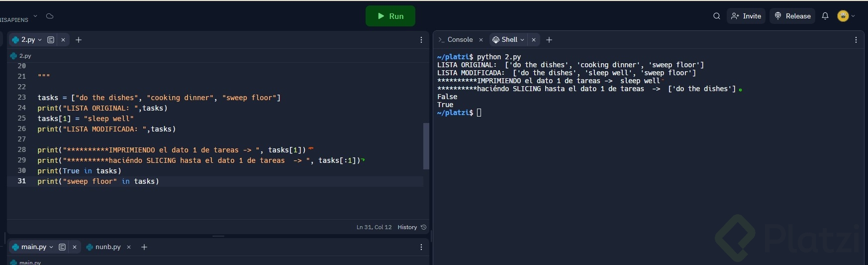Open the 2.py editor pane three-dot menu

coord(421,40)
